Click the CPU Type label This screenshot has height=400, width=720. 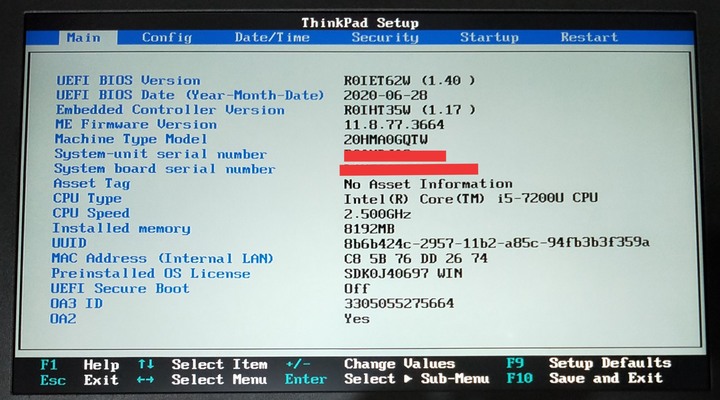coord(87,198)
